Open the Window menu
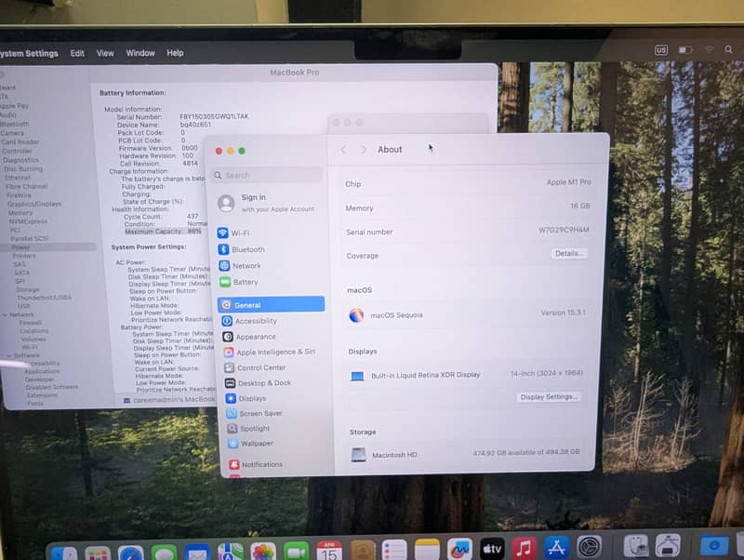The width and height of the screenshot is (744, 560). [x=140, y=53]
